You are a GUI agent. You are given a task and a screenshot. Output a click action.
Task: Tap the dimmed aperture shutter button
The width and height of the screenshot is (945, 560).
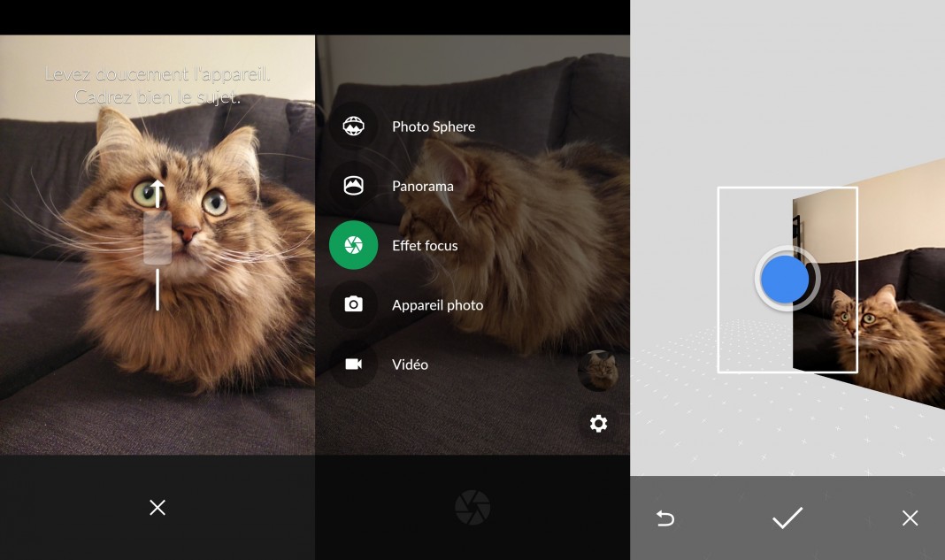tap(472, 508)
